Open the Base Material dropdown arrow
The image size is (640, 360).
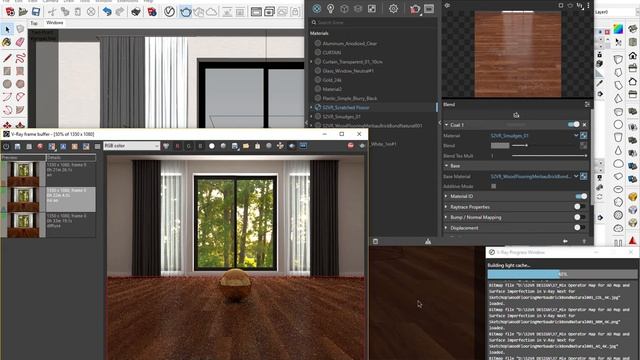point(576,176)
